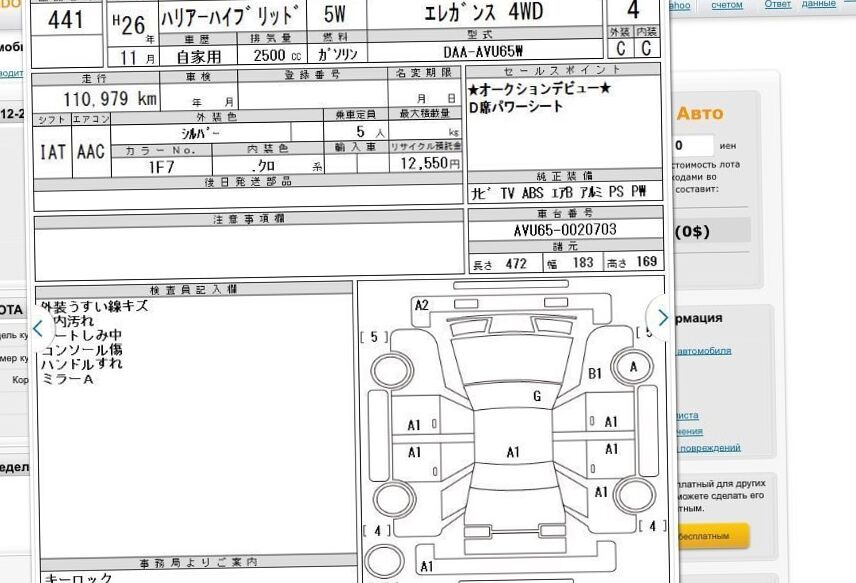Image resolution: width=856 pixels, height=583 pixels.
Task: Open the 'счетом' link in the top bar
Action: [x=727, y=5]
